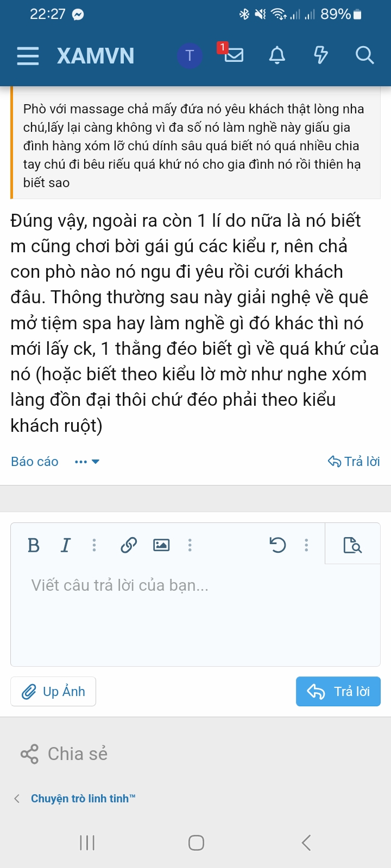Screen dimensions: 391x868
Task: Open the user avatar T account menu
Action: (190, 55)
